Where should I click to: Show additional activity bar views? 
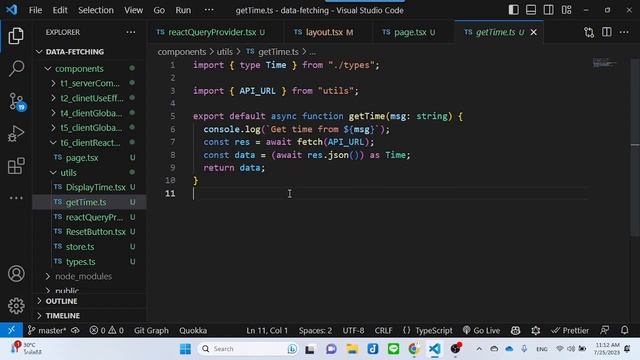pyautogui.click(x=16, y=198)
